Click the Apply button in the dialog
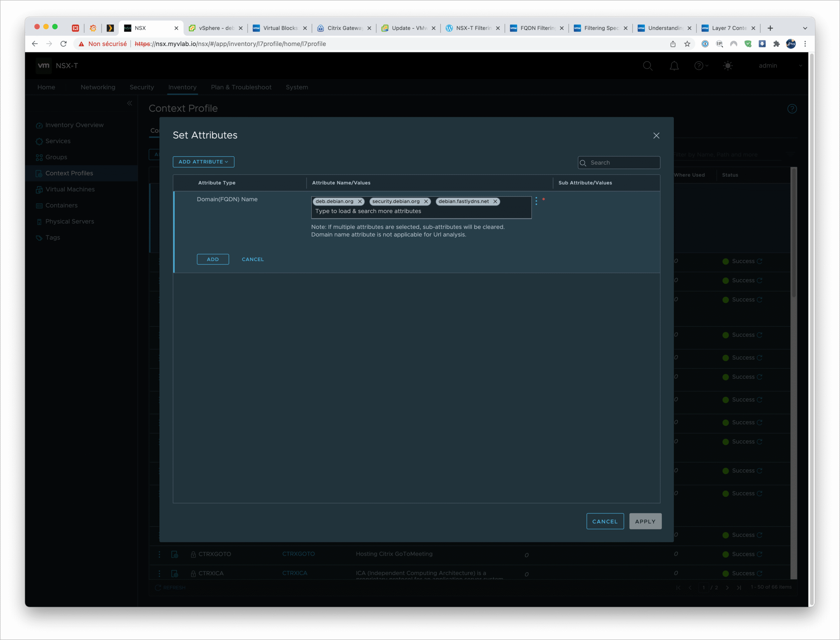Image resolution: width=840 pixels, height=640 pixels. (x=645, y=522)
